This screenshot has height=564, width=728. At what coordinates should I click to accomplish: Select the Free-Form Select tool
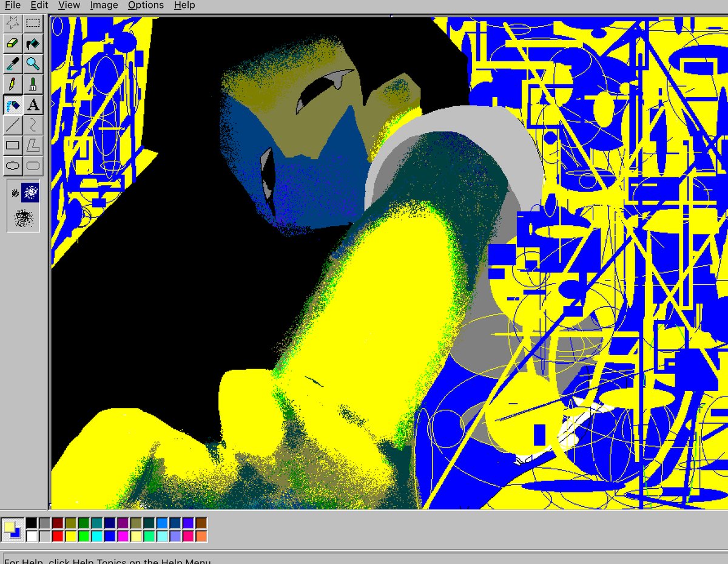(13, 24)
